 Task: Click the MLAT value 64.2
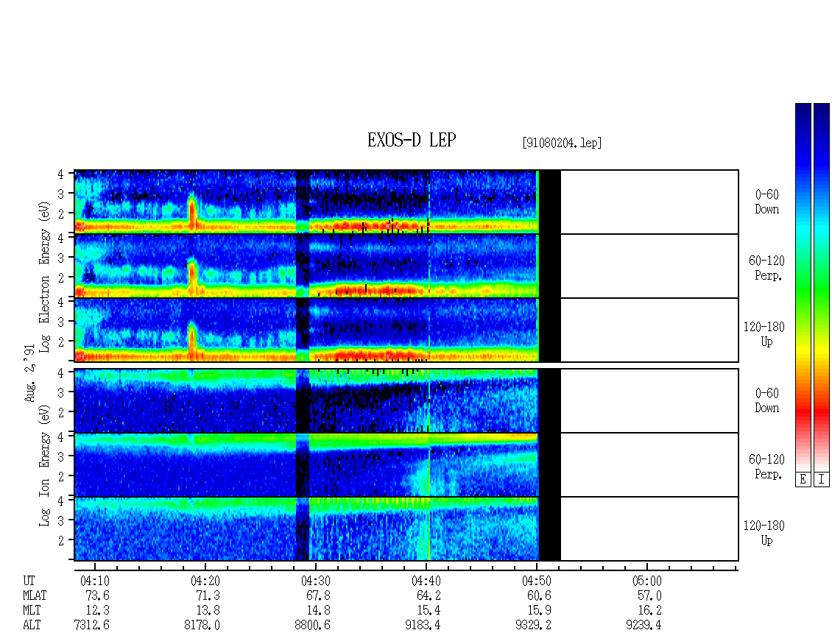(429, 595)
